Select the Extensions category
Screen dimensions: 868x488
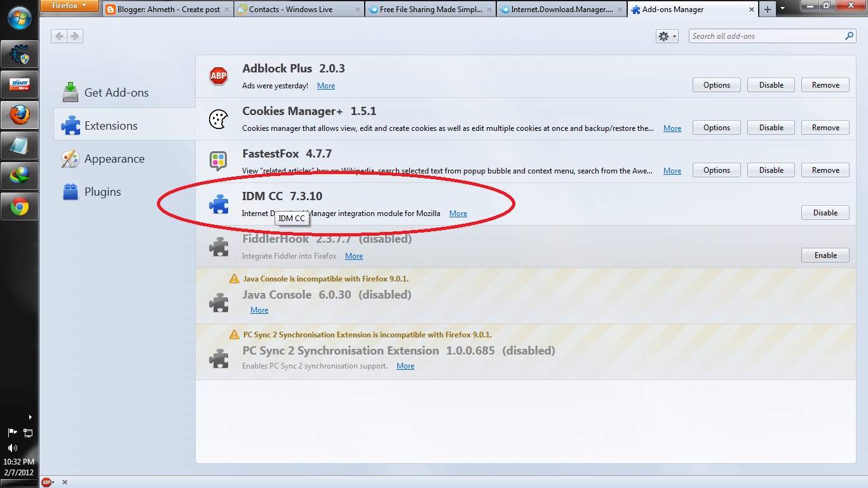[125, 126]
